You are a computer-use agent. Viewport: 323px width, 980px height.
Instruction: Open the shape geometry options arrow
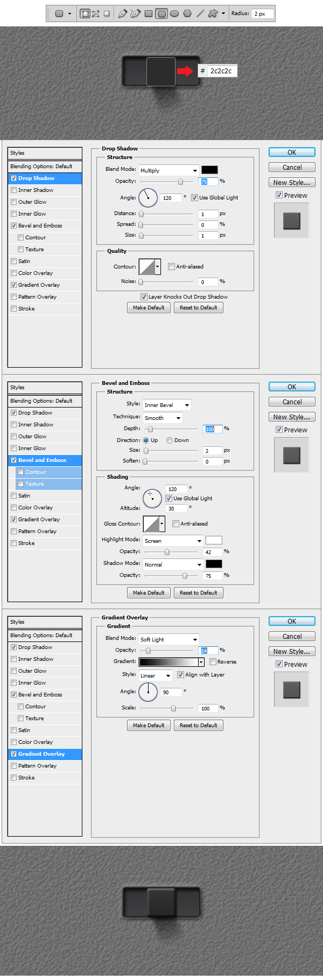(223, 13)
